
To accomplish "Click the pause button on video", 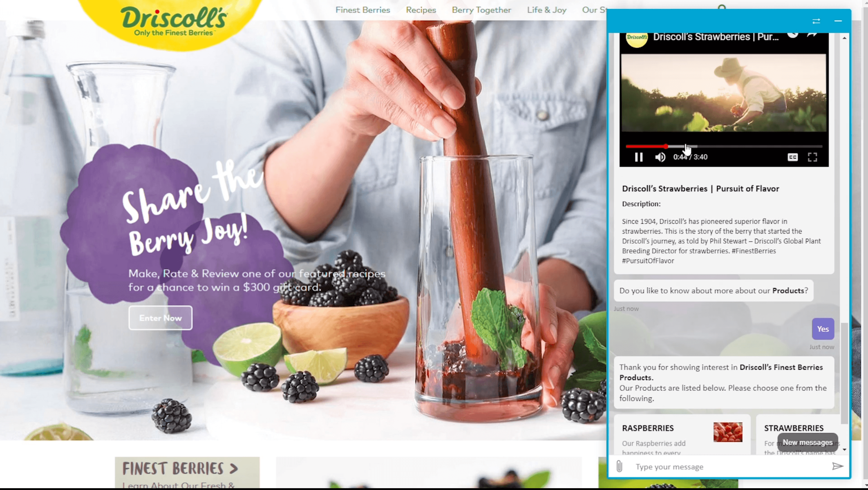I will pyautogui.click(x=638, y=156).
